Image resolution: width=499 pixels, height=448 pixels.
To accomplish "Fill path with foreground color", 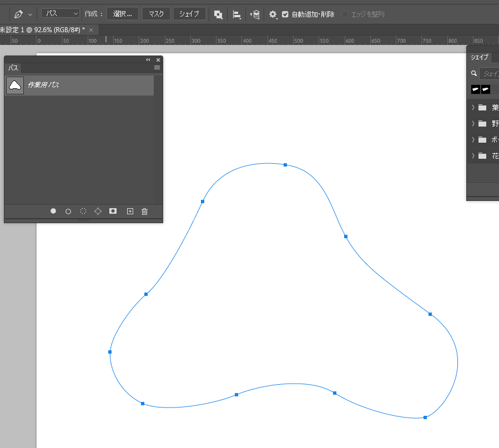I will tap(53, 212).
